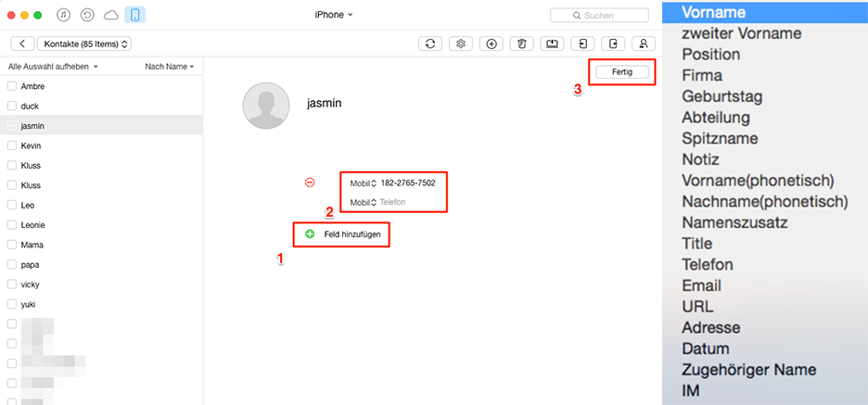
Task: Send contacts to computer icon
Action: point(552,44)
